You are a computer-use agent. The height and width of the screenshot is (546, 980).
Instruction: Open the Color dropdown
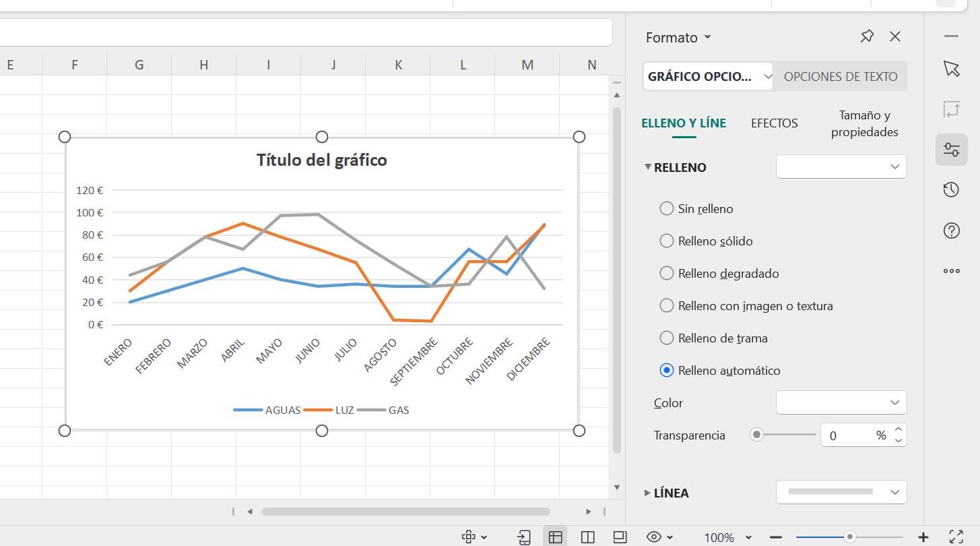841,402
